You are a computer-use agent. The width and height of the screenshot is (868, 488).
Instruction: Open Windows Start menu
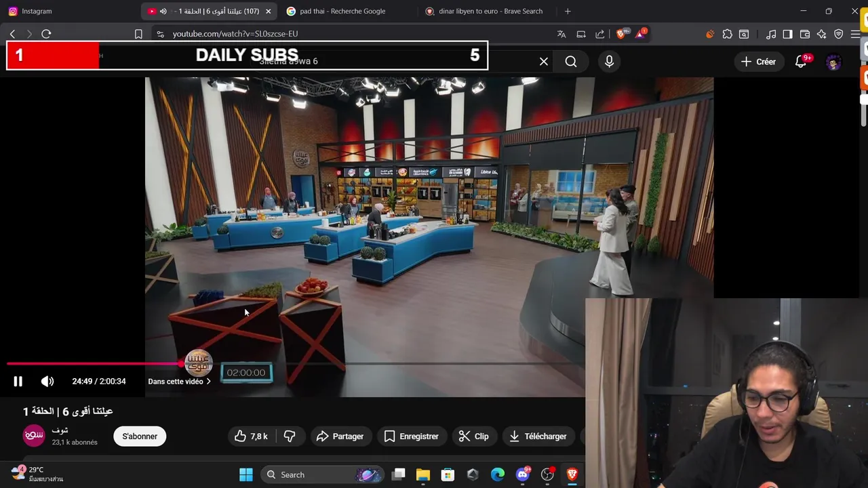click(246, 474)
